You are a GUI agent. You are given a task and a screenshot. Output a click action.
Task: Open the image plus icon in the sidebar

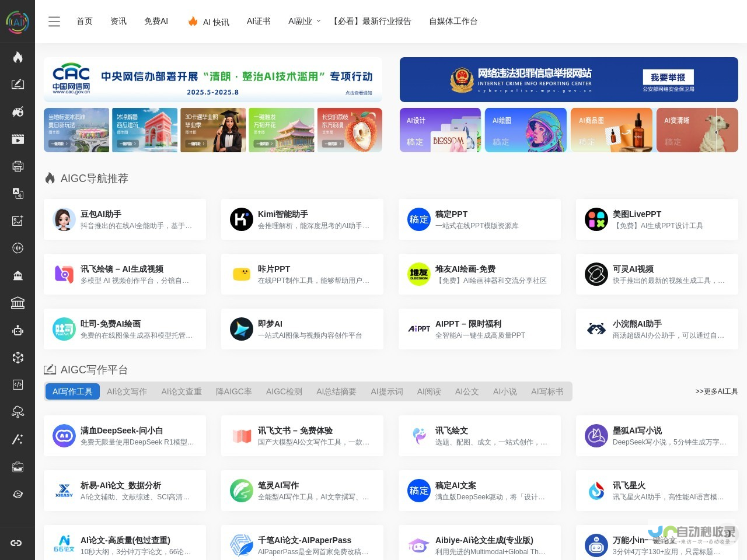[x=18, y=220]
